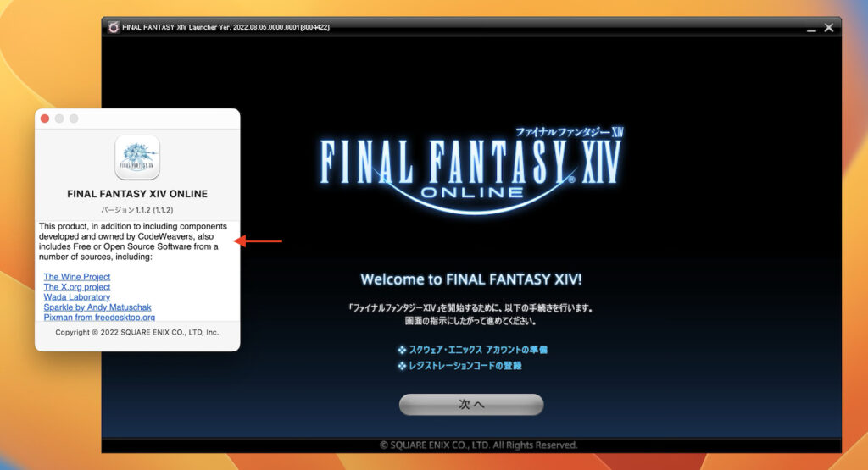Viewport: 868px width, 470px height.
Task: Close the About window with the red button
Action: (45, 119)
